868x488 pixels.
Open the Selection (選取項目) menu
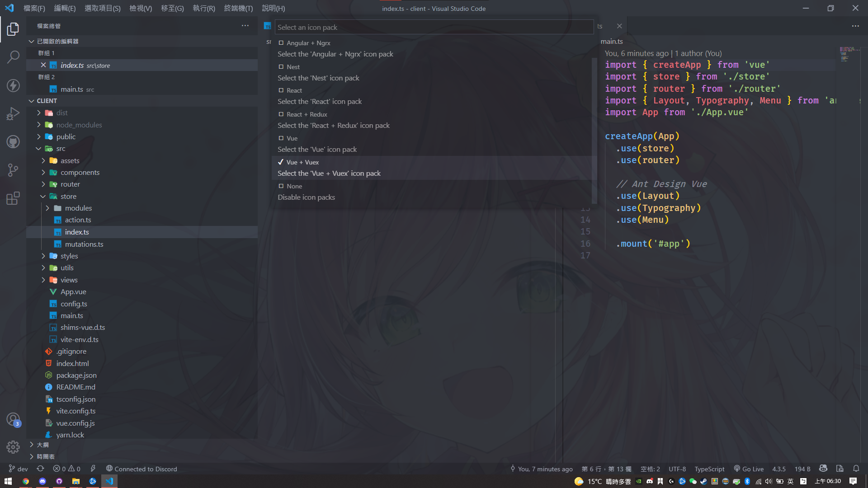point(103,8)
